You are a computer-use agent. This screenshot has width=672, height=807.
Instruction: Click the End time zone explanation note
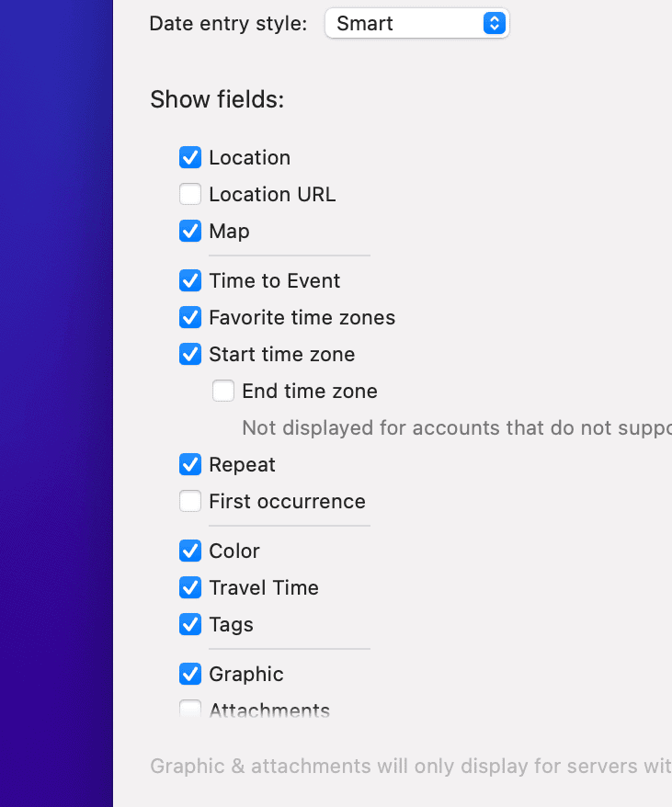click(x=450, y=427)
